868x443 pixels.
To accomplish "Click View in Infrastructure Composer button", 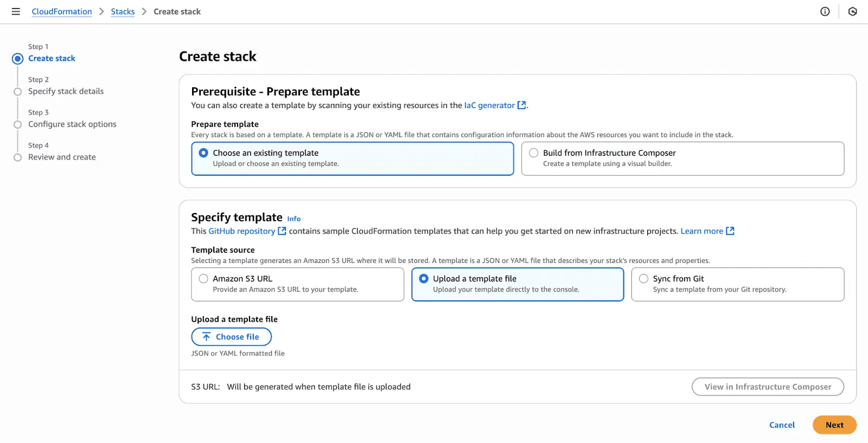I will pyautogui.click(x=768, y=387).
